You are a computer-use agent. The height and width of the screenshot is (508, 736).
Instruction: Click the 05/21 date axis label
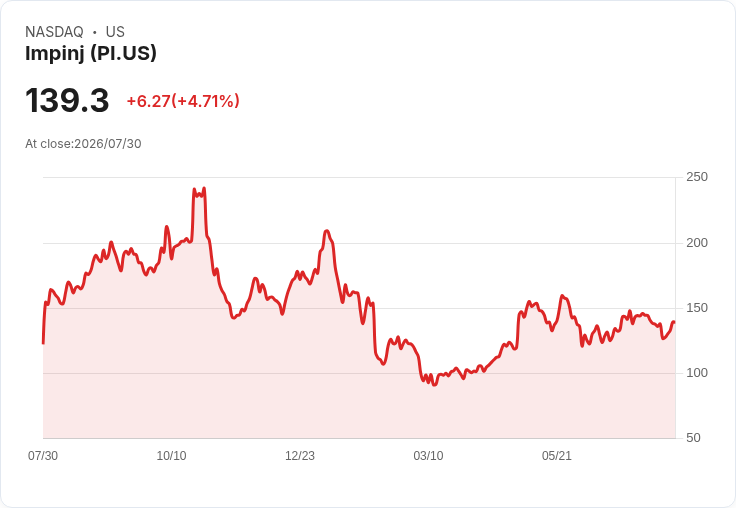[x=557, y=455]
